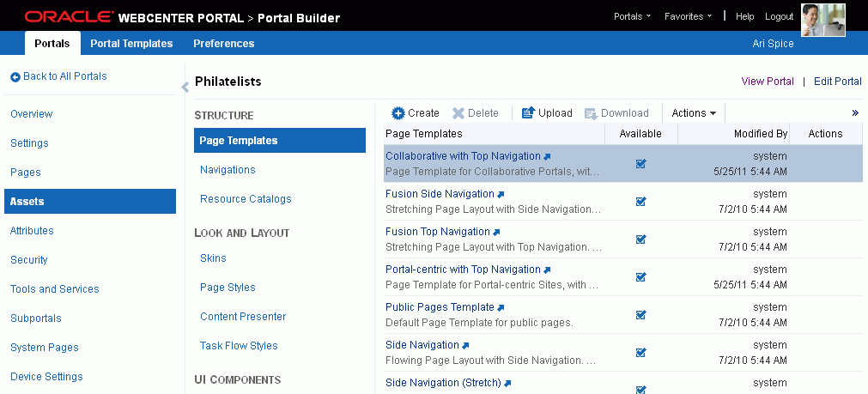This screenshot has height=394, width=868.
Task: Toggle Available checkbox for Public Pages Template
Action: point(641,314)
